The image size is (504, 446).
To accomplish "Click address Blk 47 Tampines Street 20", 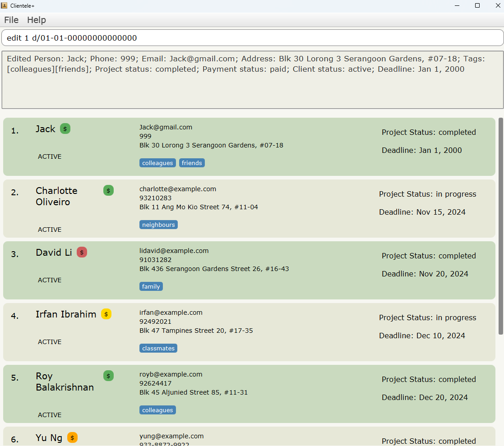I will (196, 330).
